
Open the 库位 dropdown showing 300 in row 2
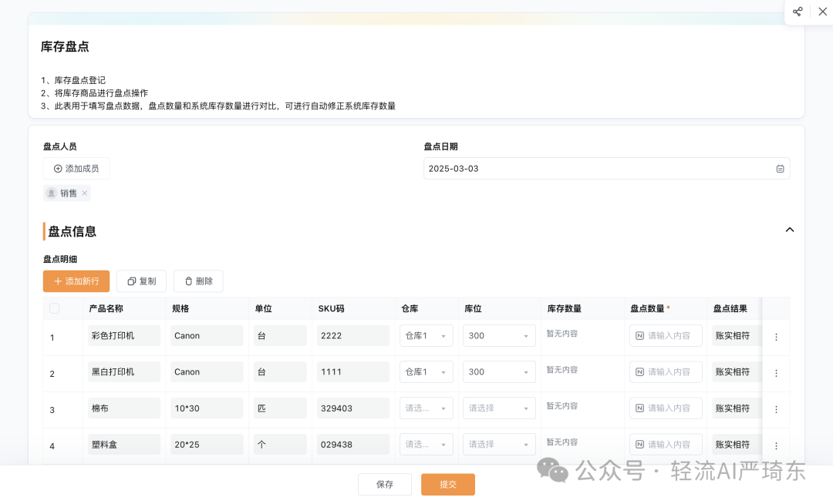pos(498,371)
